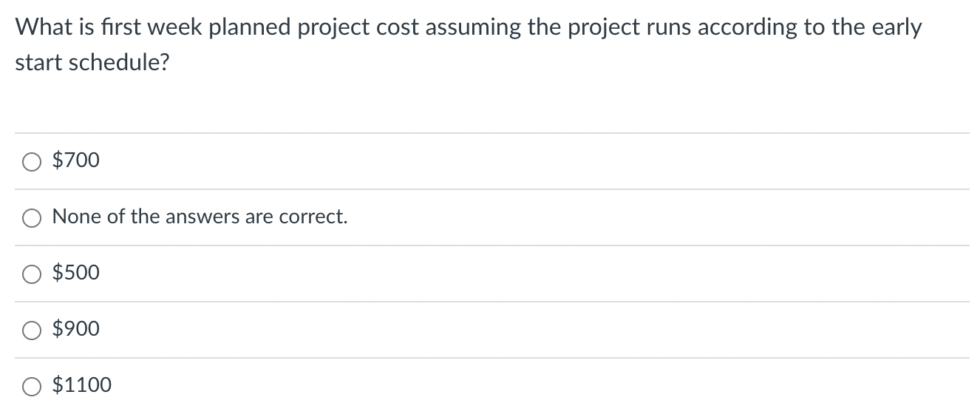The height and width of the screenshot is (420, 980).
Task: Mark the $500 radio button
Action: pyautogui.click(x=31, y=274)
